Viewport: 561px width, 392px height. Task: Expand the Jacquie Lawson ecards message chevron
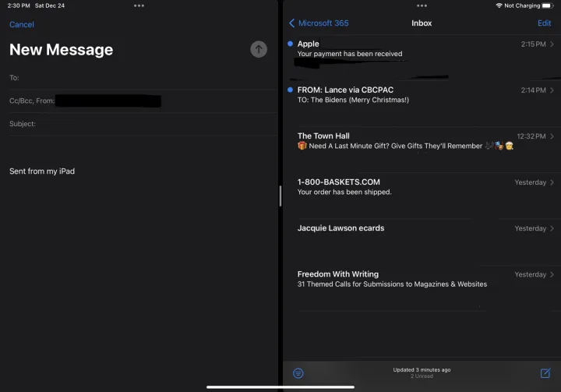(552, 228)
